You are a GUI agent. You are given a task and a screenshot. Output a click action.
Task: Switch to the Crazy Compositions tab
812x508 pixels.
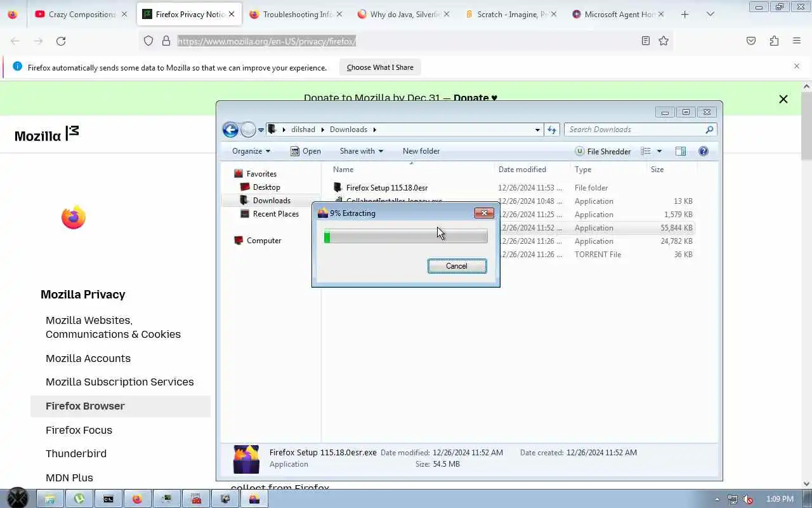pyautogui.click(x=81, y=14)
